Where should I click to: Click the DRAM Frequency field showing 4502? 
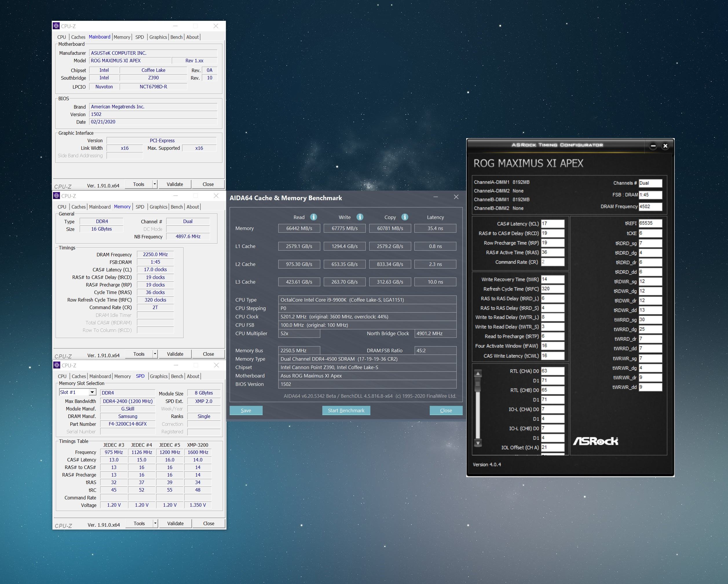point(650,206)
